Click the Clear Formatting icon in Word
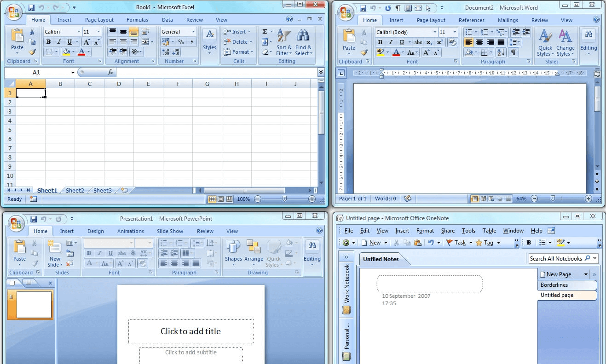Image resolution: width=606 pixels, height=364 pixels. coord(452,42)
